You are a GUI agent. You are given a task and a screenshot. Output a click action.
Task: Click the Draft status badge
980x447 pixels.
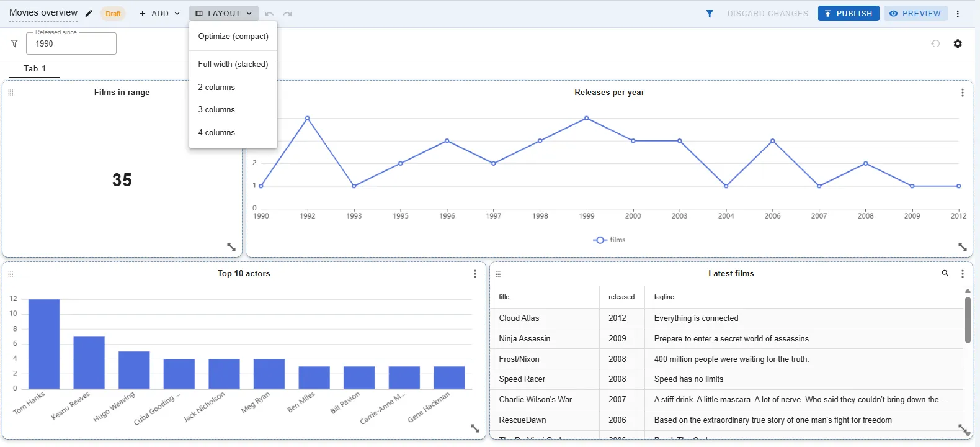coord(113,14)
